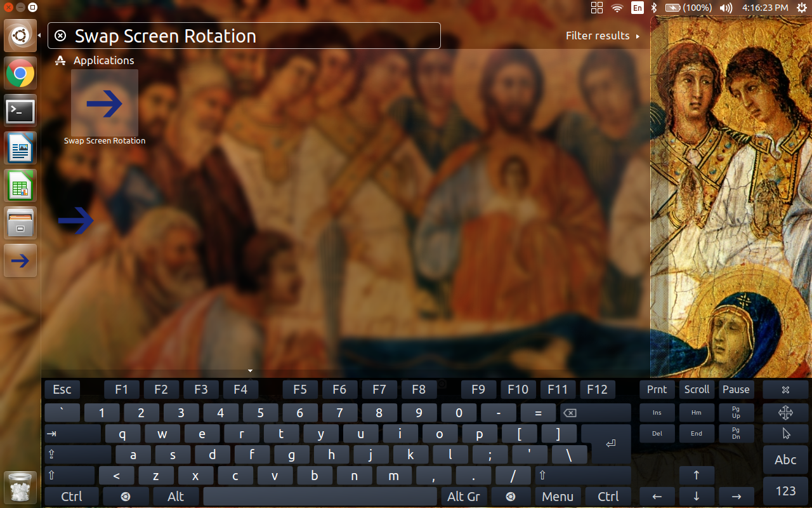Tap the down arrow key
812x508 pixels.
697,497
